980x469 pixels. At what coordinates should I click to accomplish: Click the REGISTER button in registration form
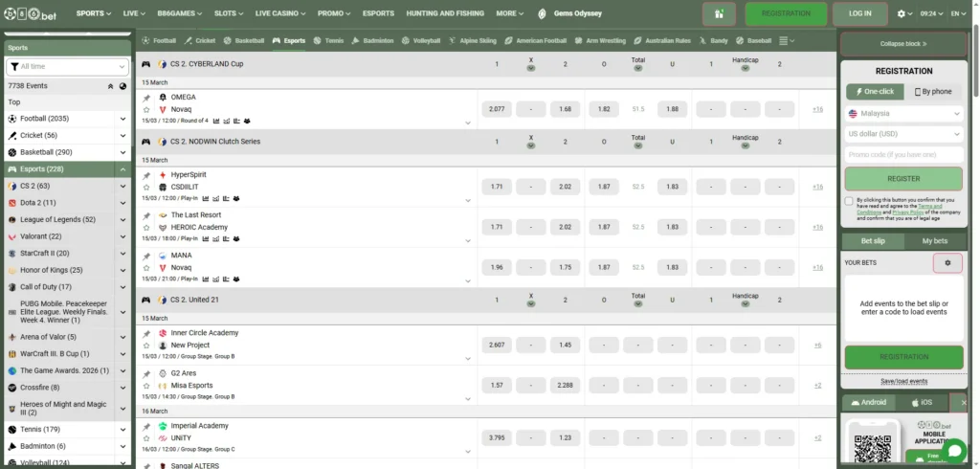click(903, 179)
